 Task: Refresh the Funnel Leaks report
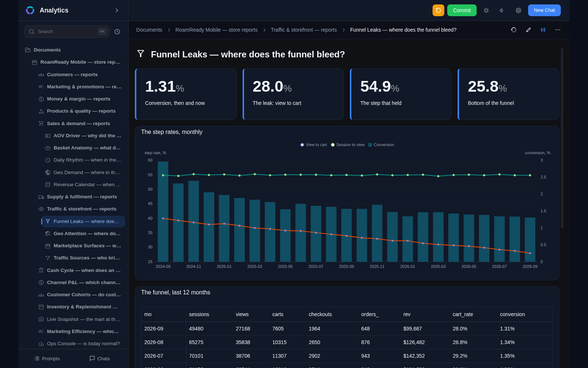pyautogui.click(x=514, y=30)
